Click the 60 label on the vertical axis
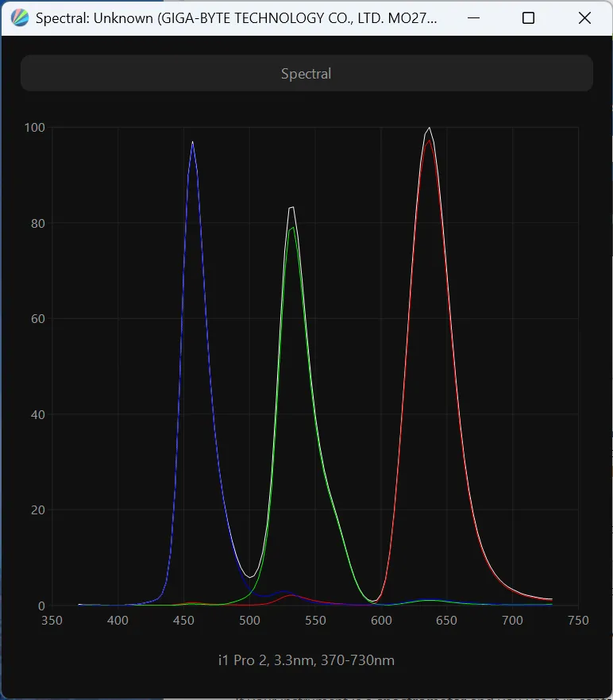This screenshot has height=700, width=613. click(37, 319)
